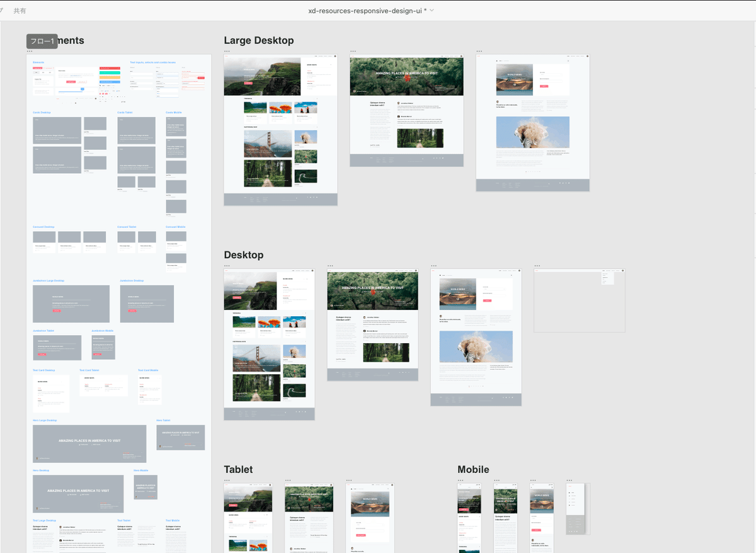Open dots menu above Mobile side menu artboard
Viewport: 756px width, 553px height.
[569, 481]
